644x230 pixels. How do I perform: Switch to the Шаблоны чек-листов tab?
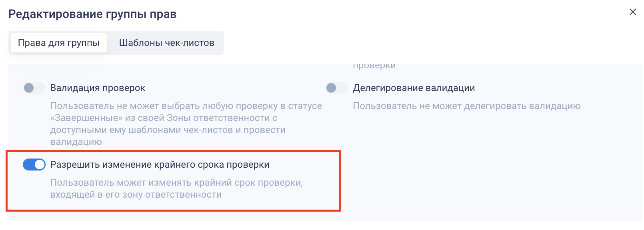point(166,43)
